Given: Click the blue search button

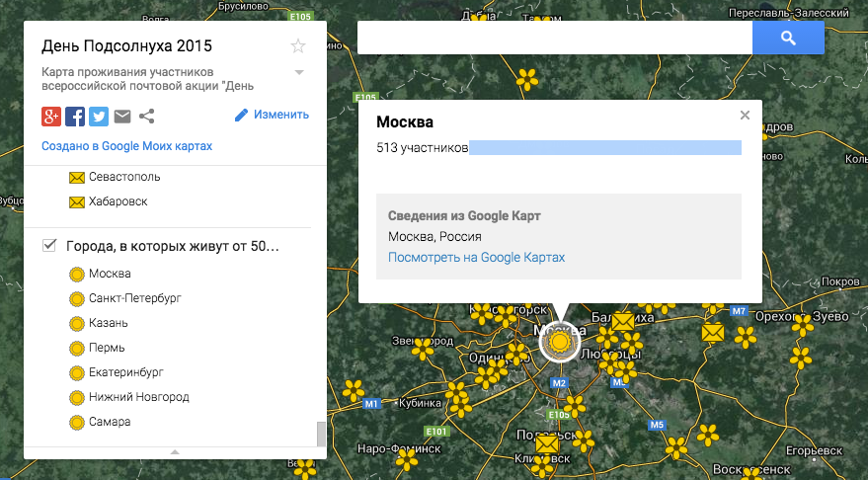Looking at the screenshot, I should point(788,38).
